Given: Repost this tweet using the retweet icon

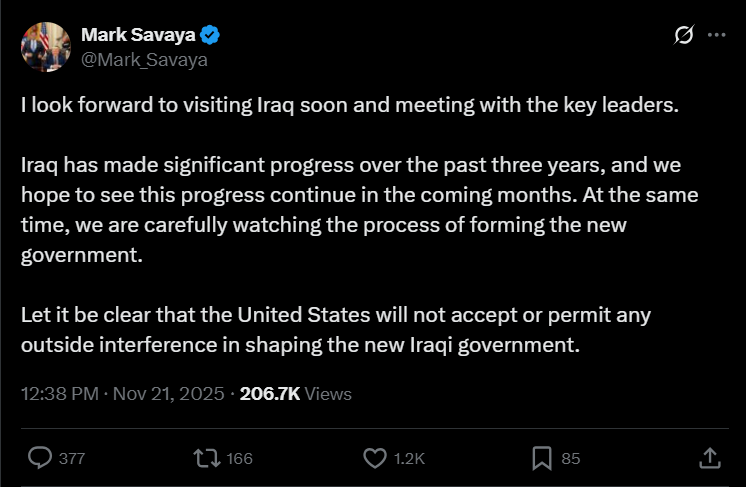Looking at the screenshot, I should coord(207,458).
